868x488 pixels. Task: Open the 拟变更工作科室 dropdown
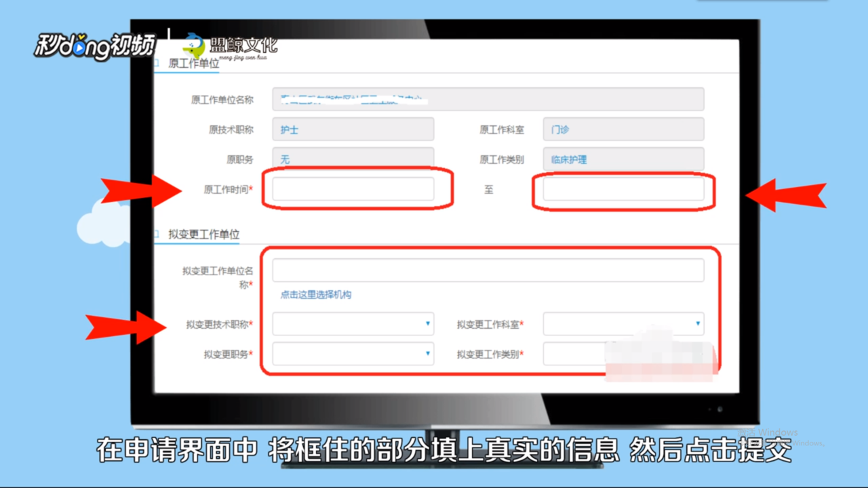coord(697,323)
